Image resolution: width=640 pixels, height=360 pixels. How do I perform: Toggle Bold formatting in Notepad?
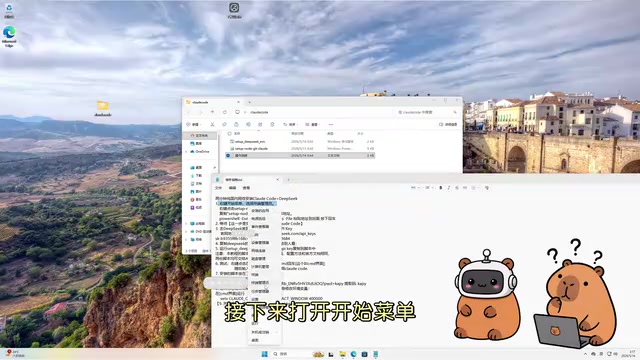(440, 188)
